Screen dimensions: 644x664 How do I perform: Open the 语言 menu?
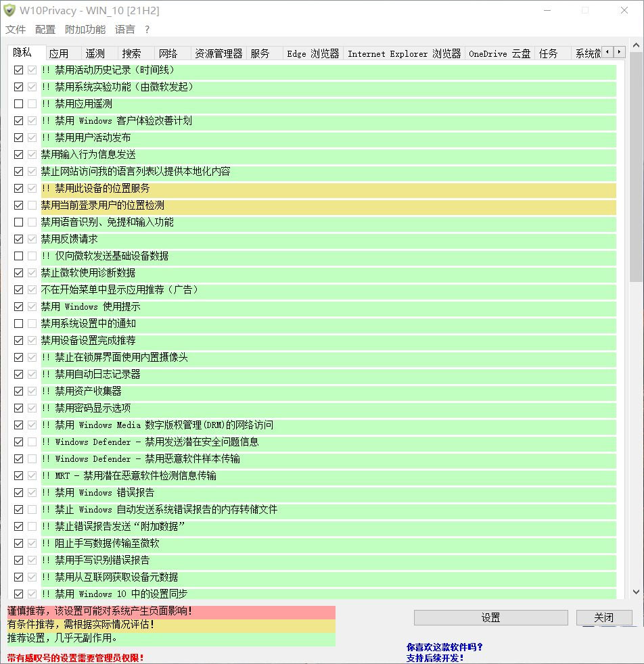click(125, 29)
